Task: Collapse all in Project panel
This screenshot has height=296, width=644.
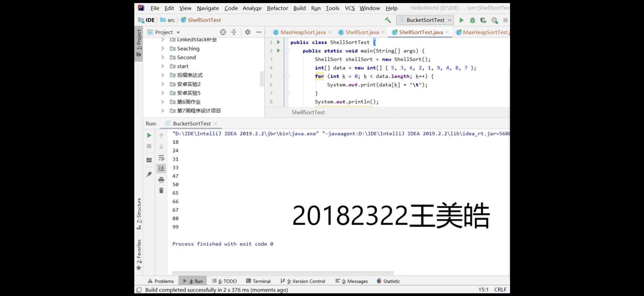Action: (x=234, y=32)
